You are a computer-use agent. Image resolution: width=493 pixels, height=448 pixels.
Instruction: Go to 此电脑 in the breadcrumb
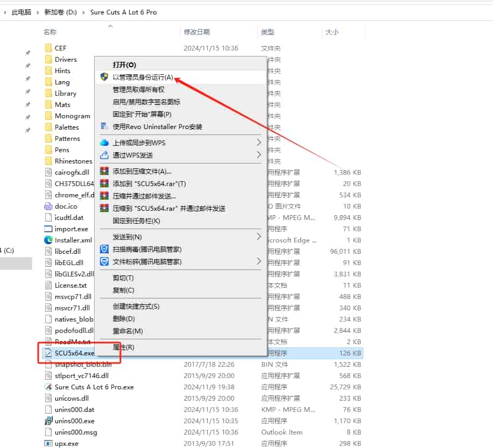pyautogui.click(x=22, y=12)
